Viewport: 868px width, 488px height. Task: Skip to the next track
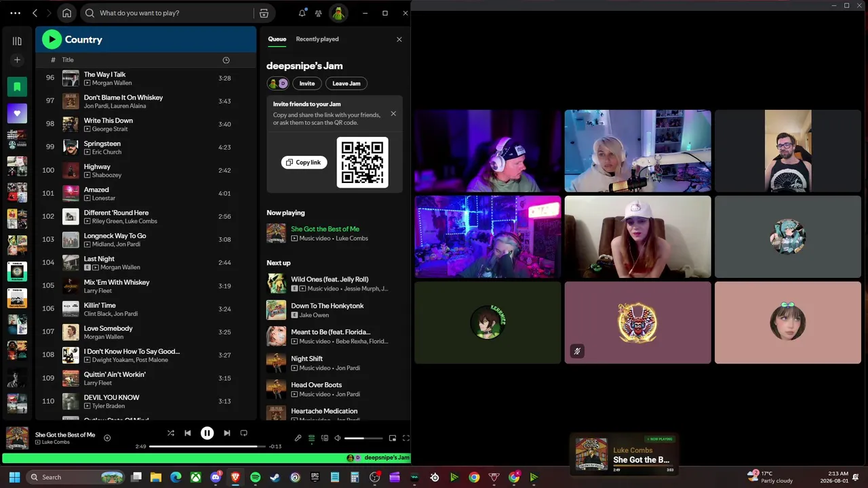(x=226, y=433)
